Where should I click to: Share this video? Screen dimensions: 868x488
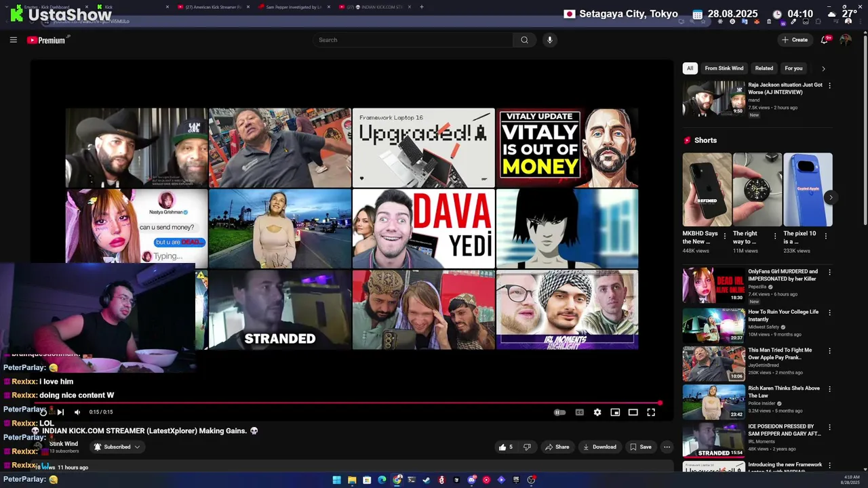click(x=557, y=447)
